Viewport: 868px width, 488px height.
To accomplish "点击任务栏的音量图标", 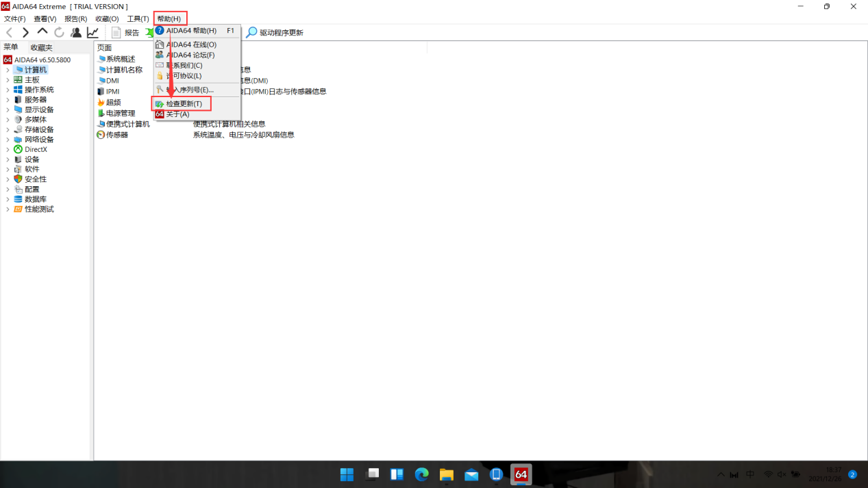I will pyautogui.click(x=780, y=474).
